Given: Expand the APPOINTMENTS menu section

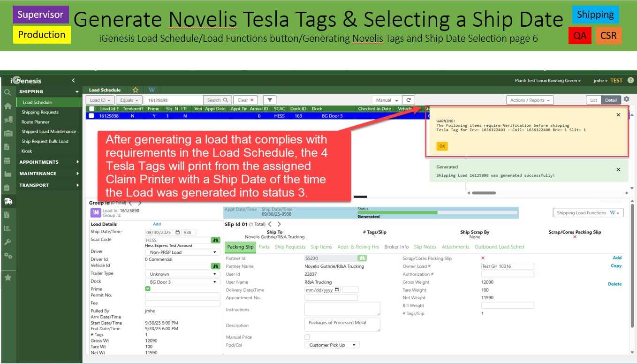Looking at the screenshot, I should (49, 162).
